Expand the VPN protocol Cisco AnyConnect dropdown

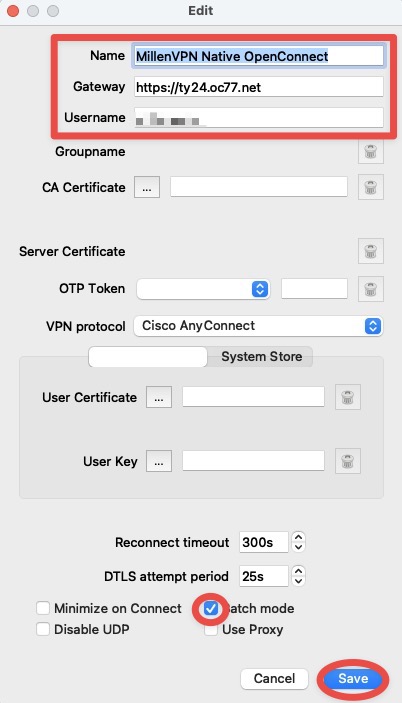(258, 326)
